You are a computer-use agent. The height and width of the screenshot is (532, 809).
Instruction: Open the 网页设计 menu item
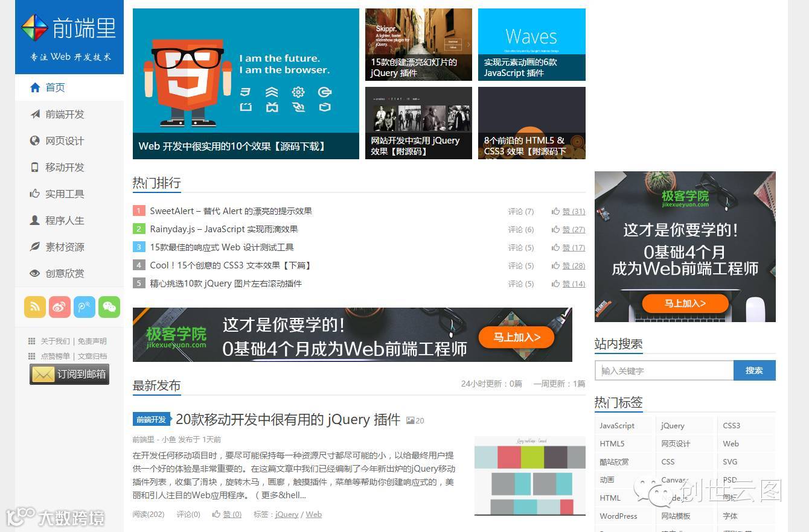click(69, 141)
